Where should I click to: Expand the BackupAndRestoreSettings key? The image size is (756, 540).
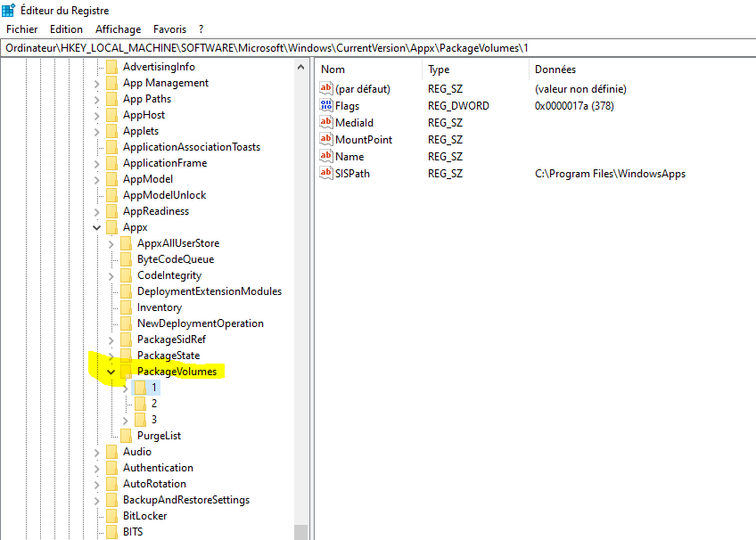(x=96, y=501)
